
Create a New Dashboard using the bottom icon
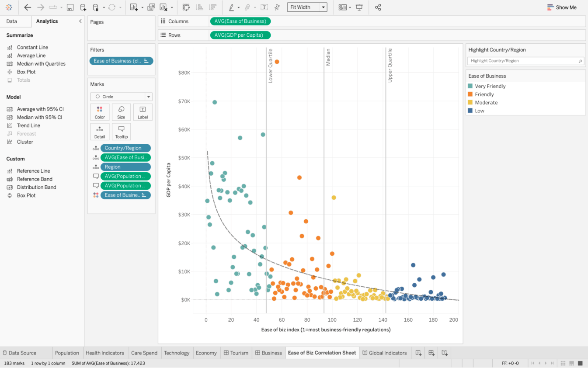[431, 353]
